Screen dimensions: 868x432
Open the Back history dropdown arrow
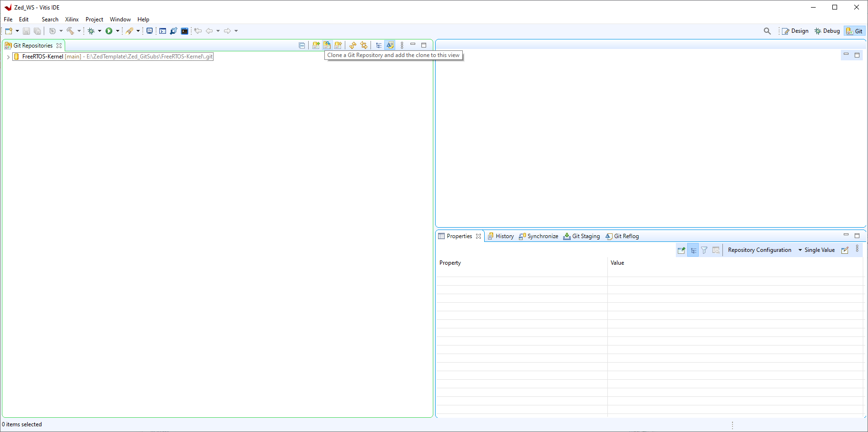218,31
